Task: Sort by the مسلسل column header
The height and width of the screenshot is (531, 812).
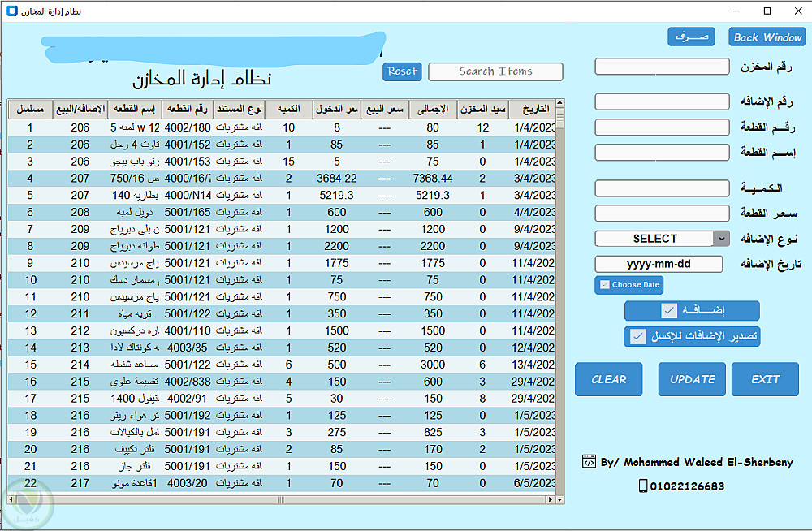Action: 30,109
